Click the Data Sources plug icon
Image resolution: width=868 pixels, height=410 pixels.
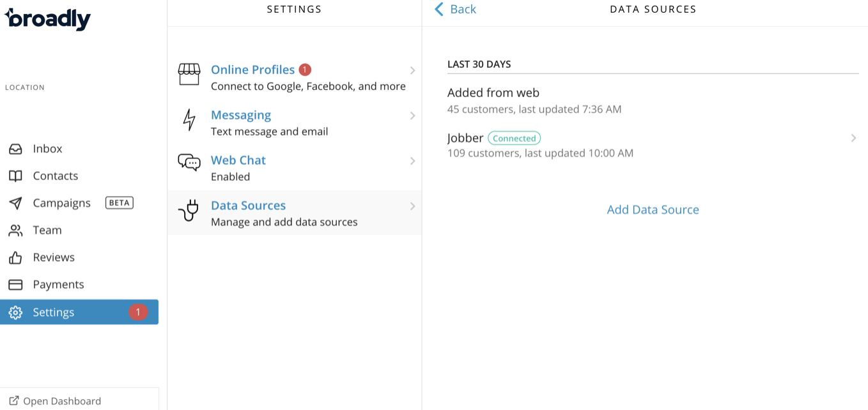coord(189,209)
